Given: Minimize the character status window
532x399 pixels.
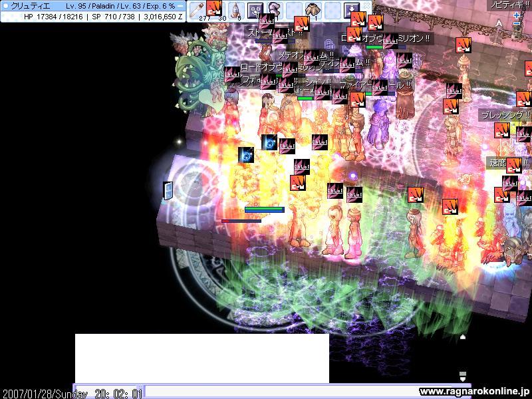Looking at the screenshot, I should click(181, 6).
